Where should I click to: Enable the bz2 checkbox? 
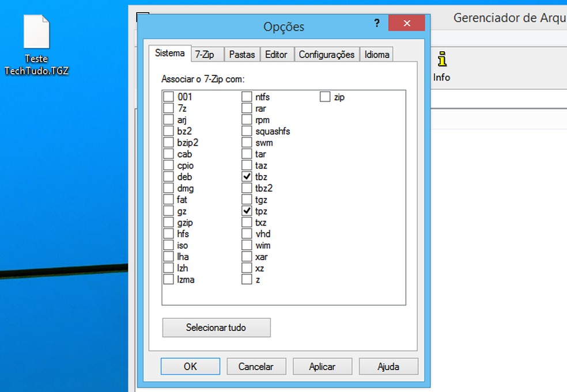click(x=168, y=131)
